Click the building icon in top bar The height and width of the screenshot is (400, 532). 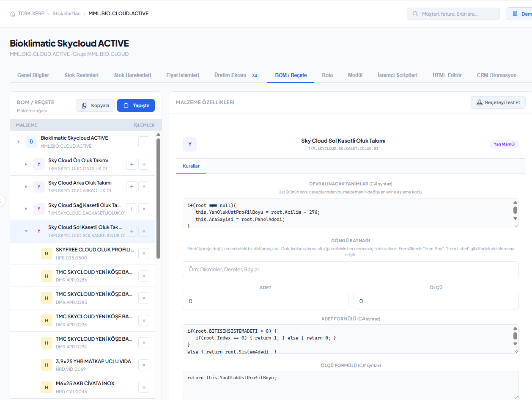(x=515, y=14)
